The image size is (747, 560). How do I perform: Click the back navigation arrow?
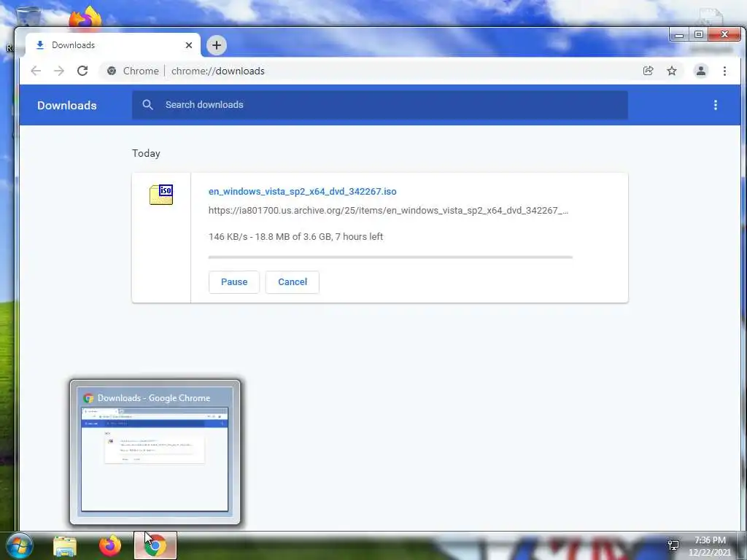[x=36, y=71]
